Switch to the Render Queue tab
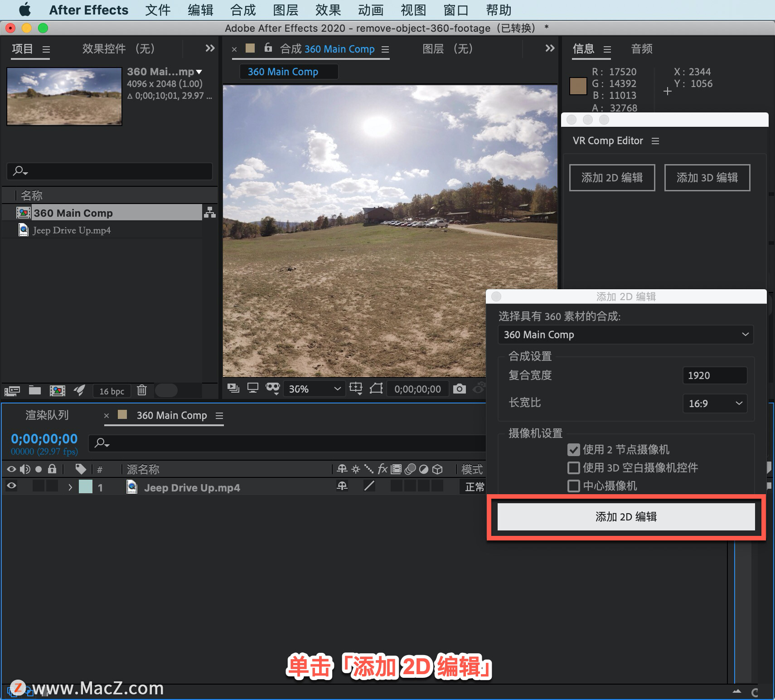Screen dimensions: 775x700 tap(47, 415)
